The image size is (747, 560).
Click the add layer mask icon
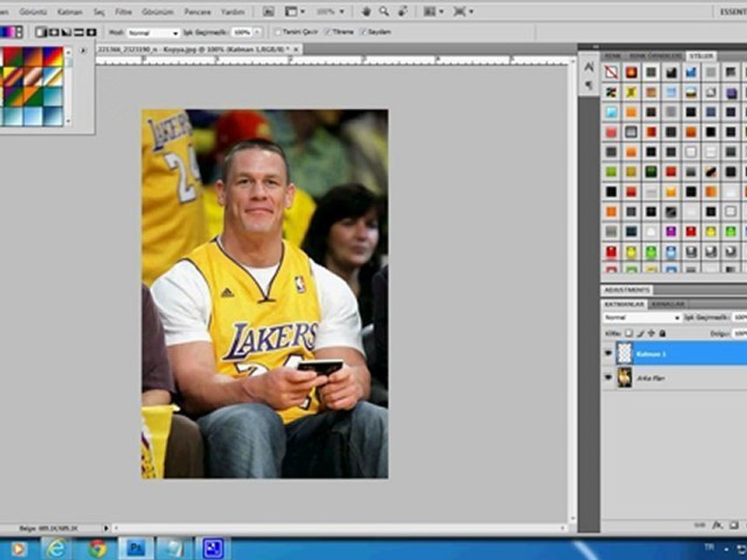[734, 525]
